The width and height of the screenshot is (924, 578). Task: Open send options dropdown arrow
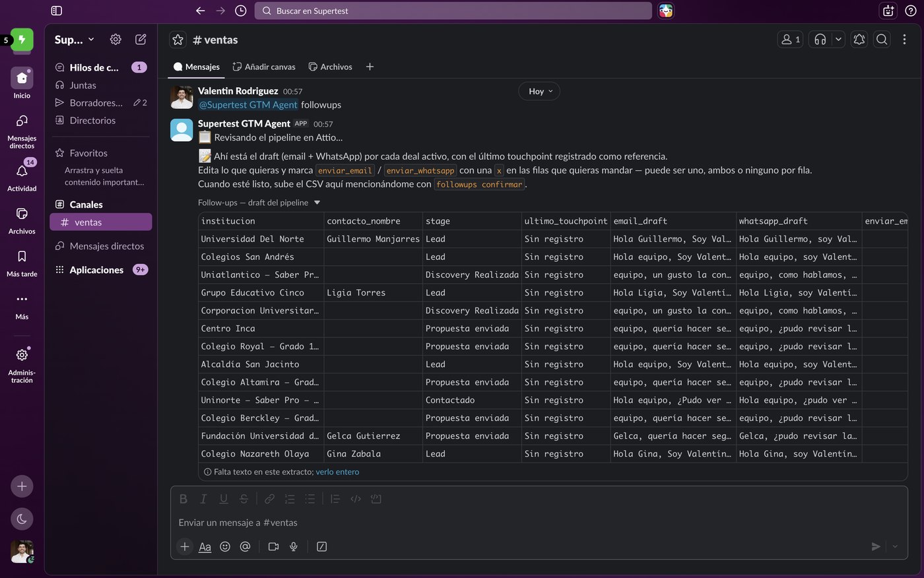[895, 546]
